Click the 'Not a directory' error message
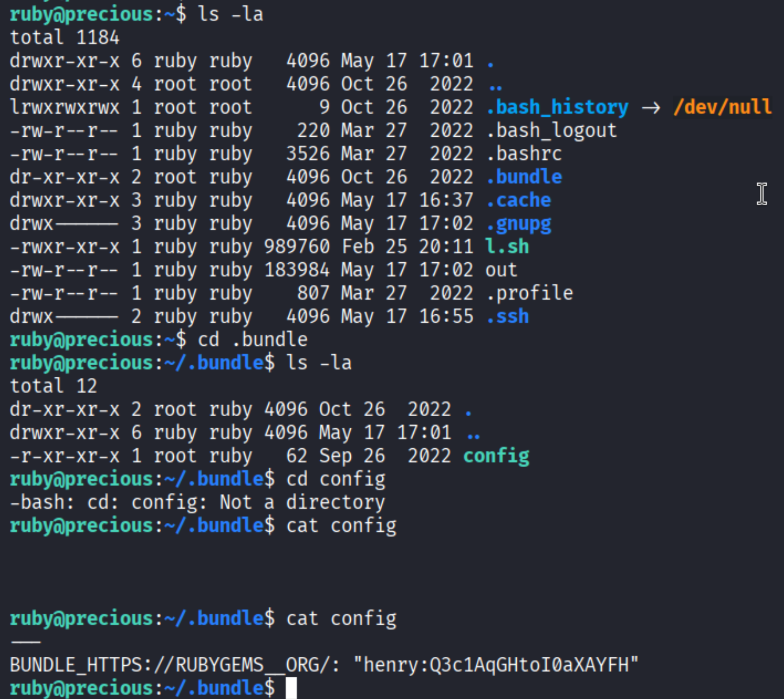The height and width of the screenshot is (699, 784). (302, 502)
